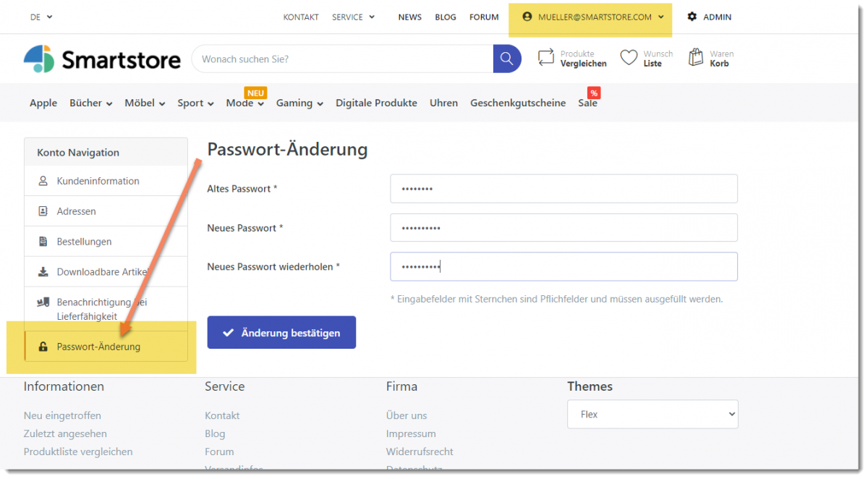Click the Smartstore logo
Image resolution: width=868 pixels, height=479 pixels.
(102, 59)
